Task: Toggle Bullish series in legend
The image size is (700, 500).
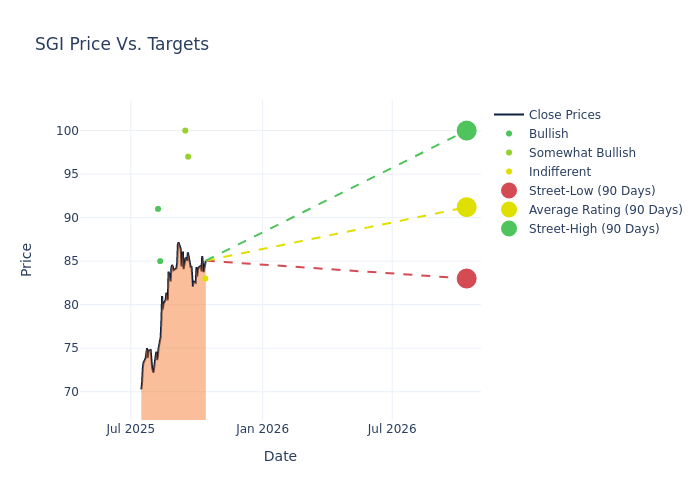Action: (x=548, y=134)
